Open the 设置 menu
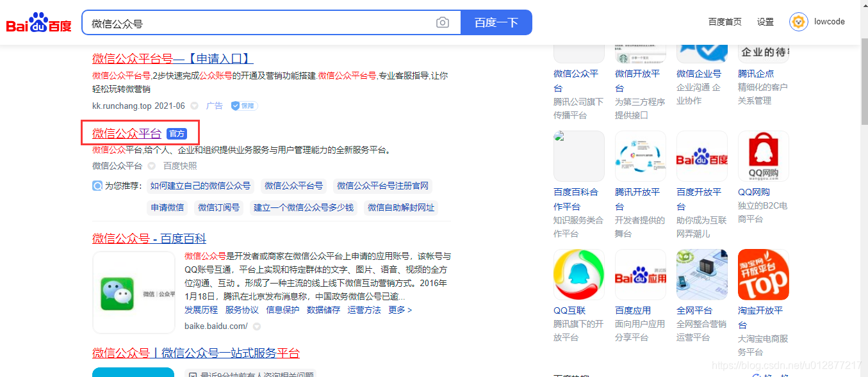 pos(764,21)
